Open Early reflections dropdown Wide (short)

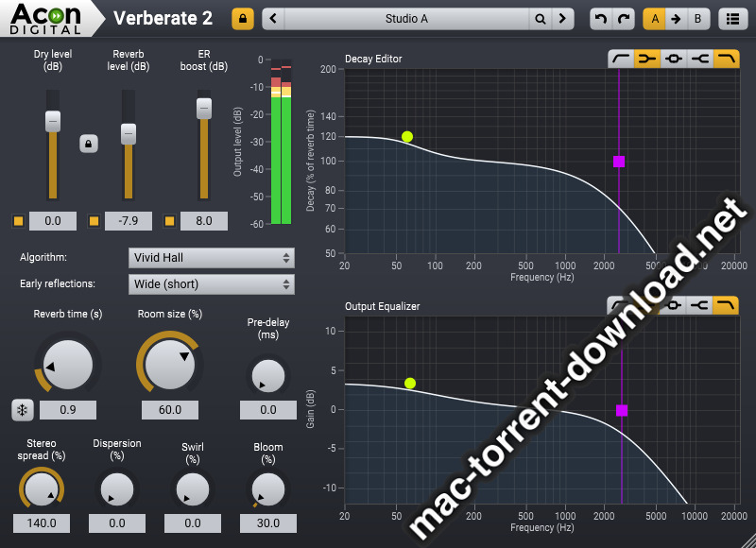[212, 284]
